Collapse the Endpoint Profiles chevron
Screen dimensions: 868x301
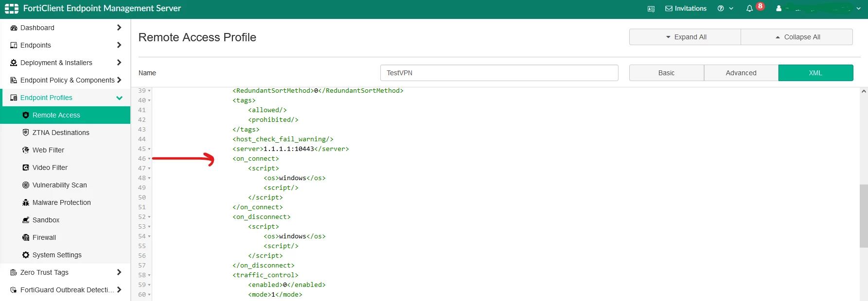pos(119,98)
